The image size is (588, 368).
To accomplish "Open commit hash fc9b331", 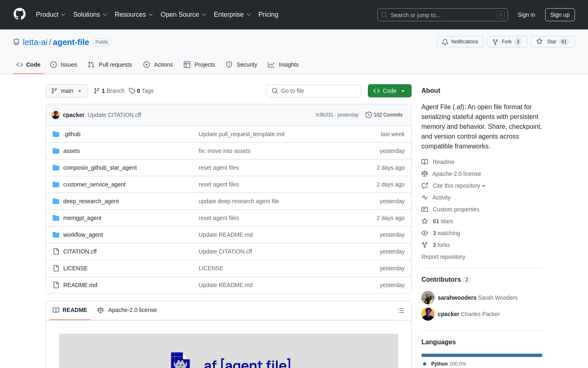I will point(324,115).
